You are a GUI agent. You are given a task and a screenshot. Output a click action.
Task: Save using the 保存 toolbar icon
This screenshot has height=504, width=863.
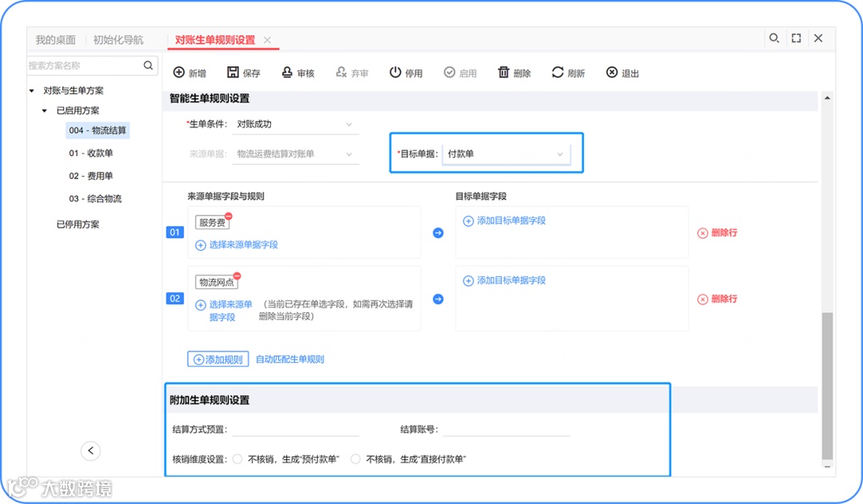coord(233,73)
